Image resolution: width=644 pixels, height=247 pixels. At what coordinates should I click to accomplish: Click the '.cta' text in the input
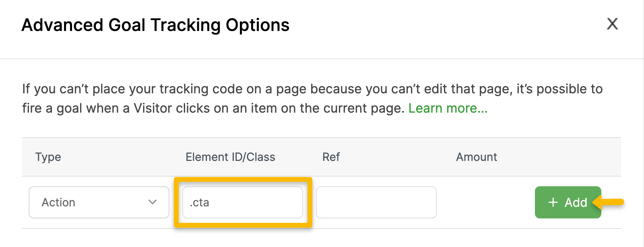[x=200, y=202]
